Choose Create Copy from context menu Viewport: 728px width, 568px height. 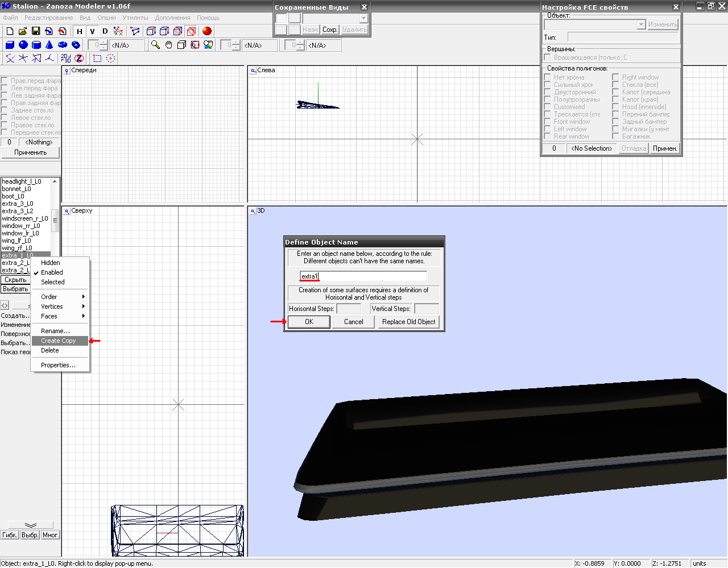(x=59, y=341)
